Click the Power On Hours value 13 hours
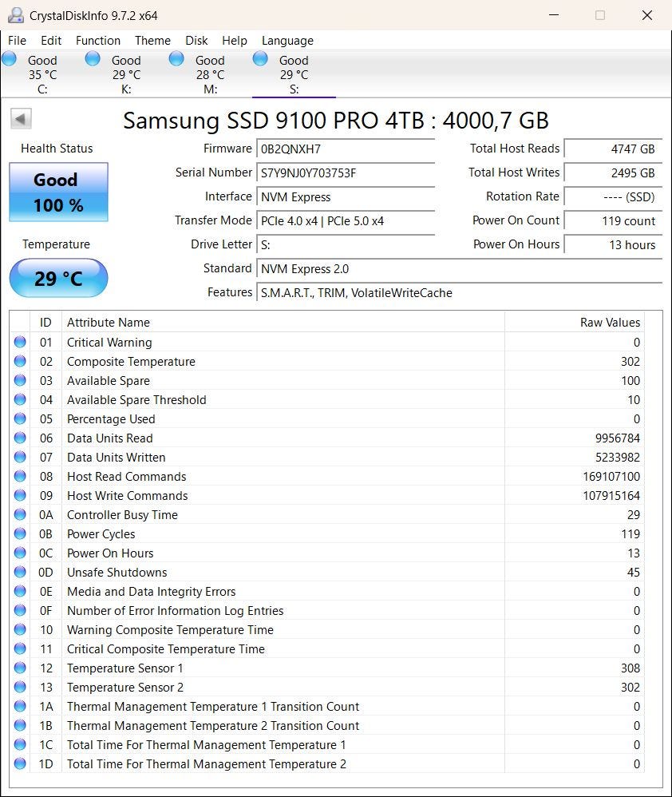 [x=613, y=244]
